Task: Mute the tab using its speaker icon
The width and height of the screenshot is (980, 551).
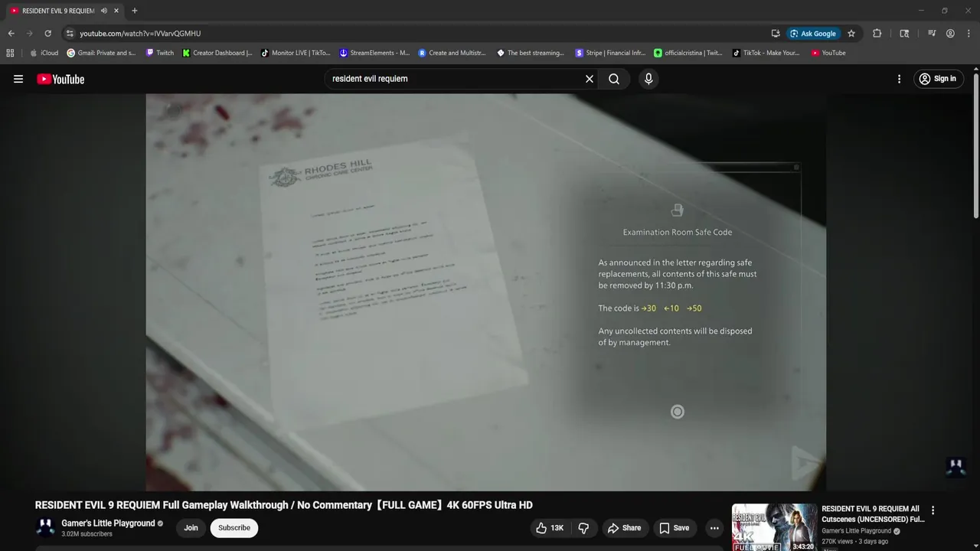Action: click(x=104, y=11)
